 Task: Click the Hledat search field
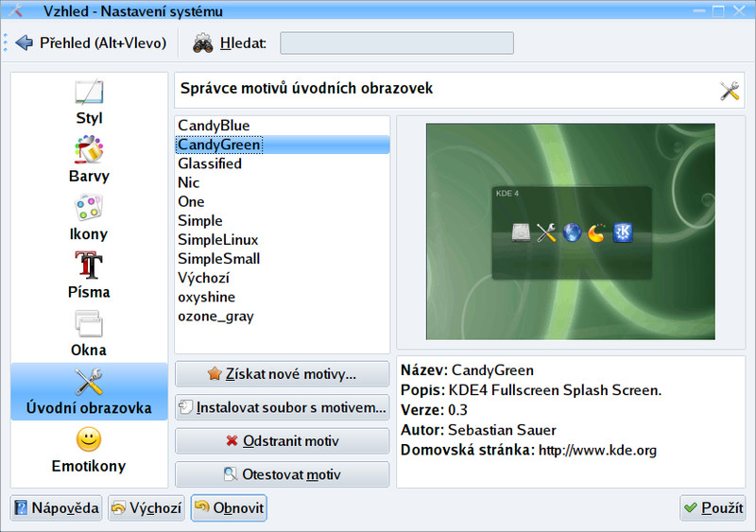pos(397,43)
